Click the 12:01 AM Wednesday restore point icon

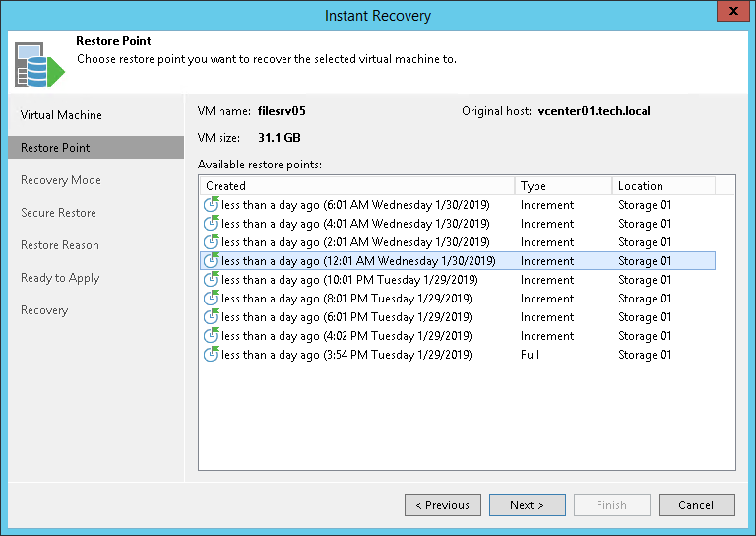click(x=210, y=261)
